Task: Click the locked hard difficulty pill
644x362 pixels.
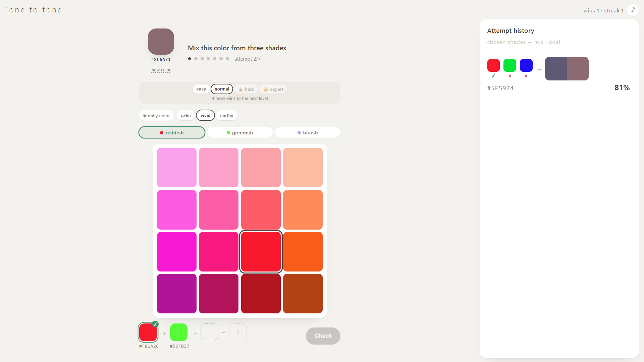Action: [246, 89]
